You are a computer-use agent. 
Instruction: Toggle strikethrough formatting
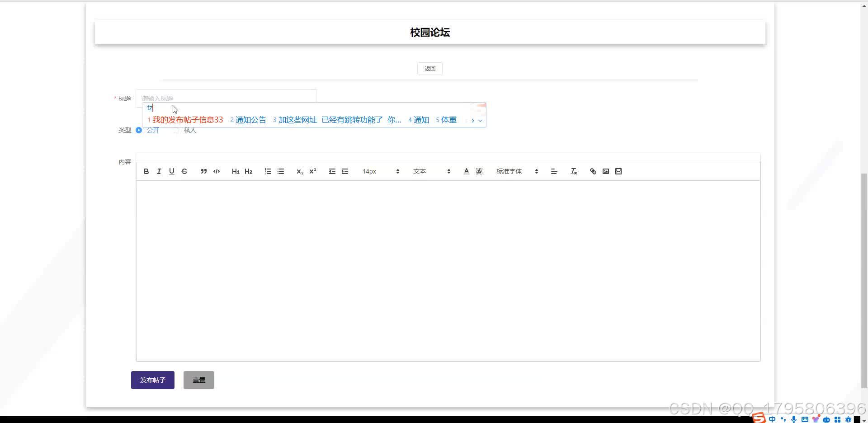(184, 171)
